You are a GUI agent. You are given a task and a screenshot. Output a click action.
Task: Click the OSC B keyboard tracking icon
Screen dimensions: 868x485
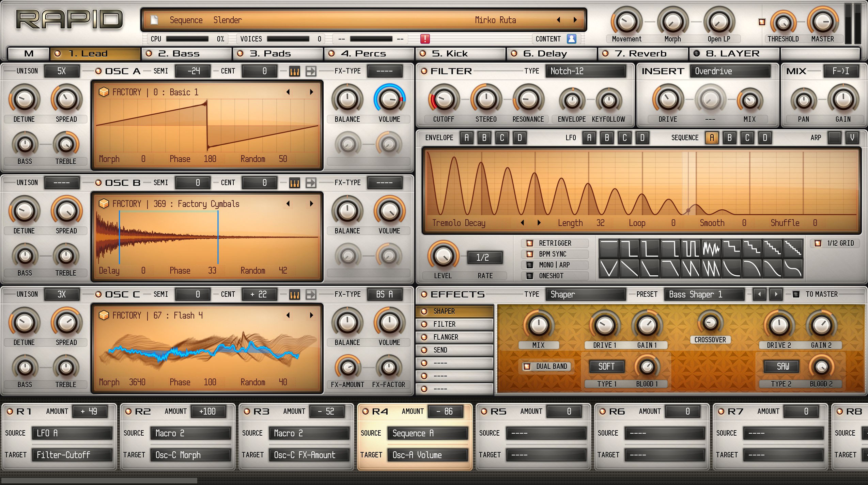(x=294, y=183)
